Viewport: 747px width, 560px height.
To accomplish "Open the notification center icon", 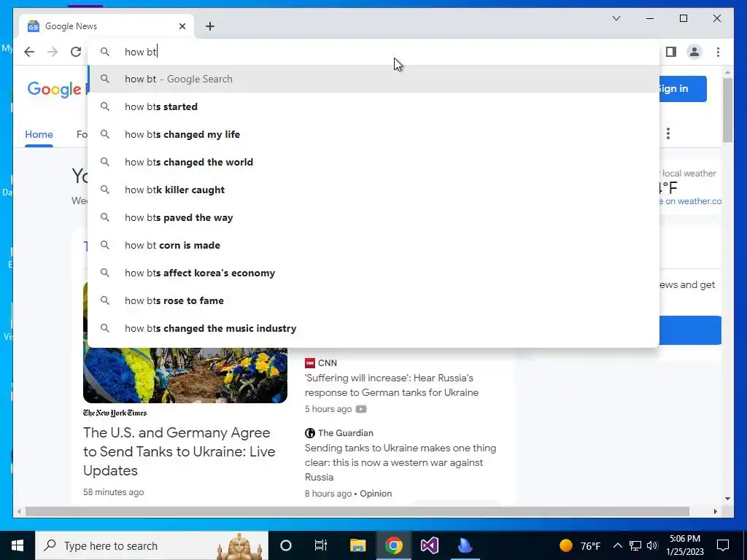I will (x=723, y=545).
